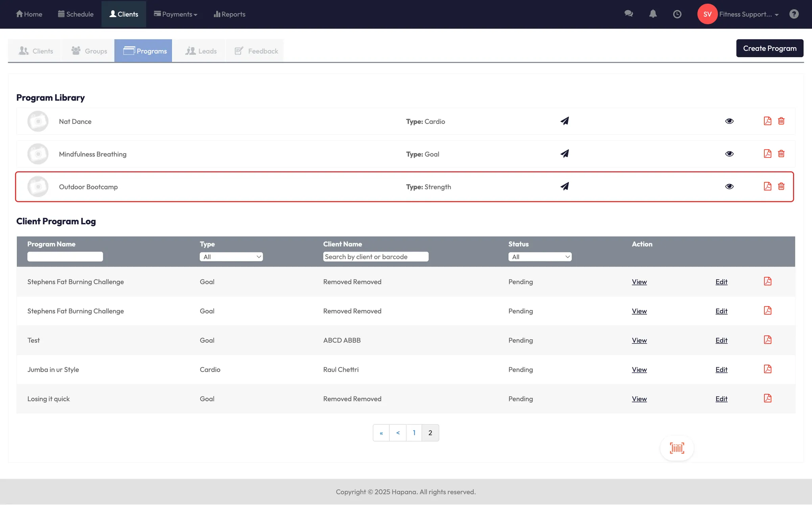This screenshot has height=505, width=812.
Task: Preview Outdoor Bootcamp with the eye icon
Action: tap(729, 186)
